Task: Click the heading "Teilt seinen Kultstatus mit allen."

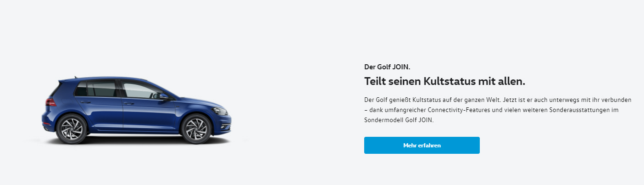Action: click(x=444, y=81)
